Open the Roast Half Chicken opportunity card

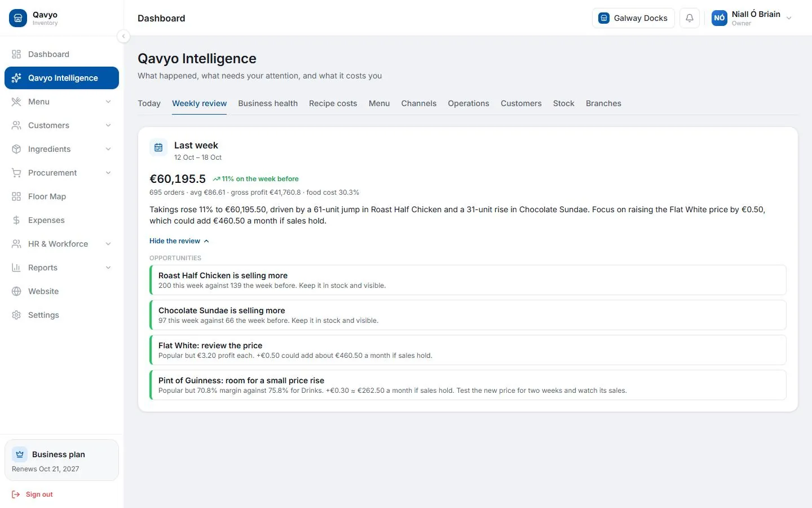(468, 280)
